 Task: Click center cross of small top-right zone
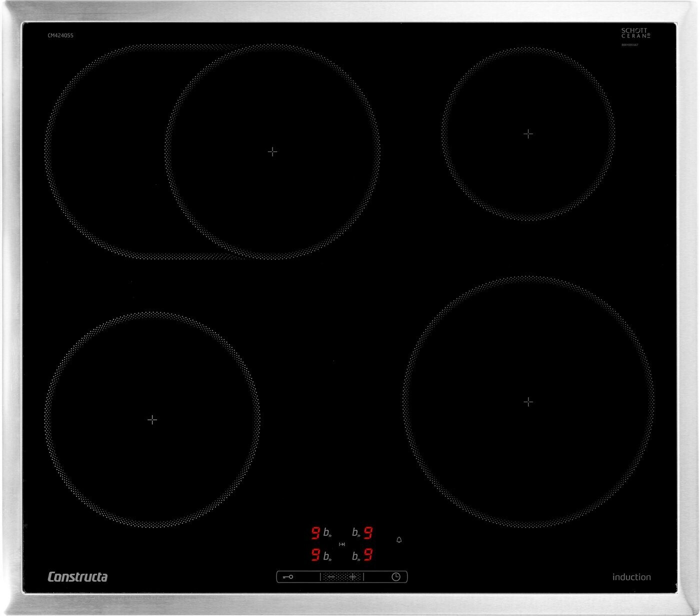[528, 134]
